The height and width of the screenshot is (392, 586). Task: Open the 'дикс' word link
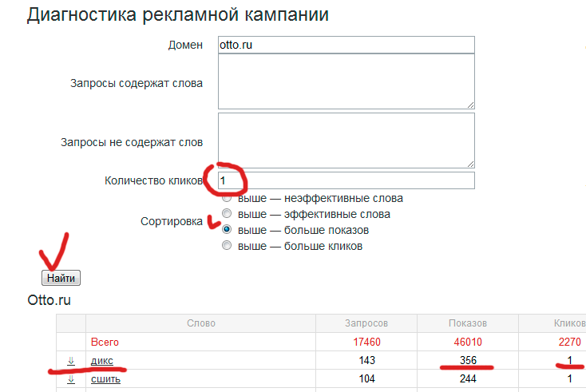pyautogui.click(x=102, y=361)
